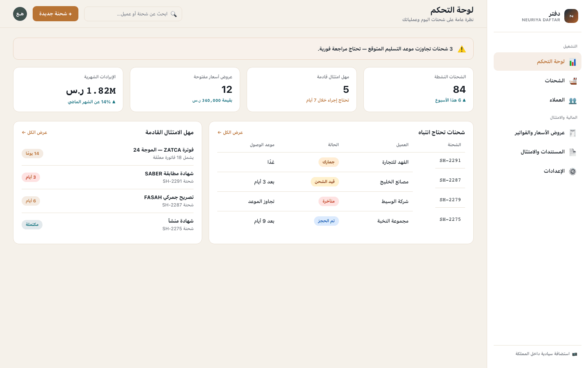Screen dimensions: 588x368
Task: Open العملاء page from sidebar
Action: pos(537,100)
